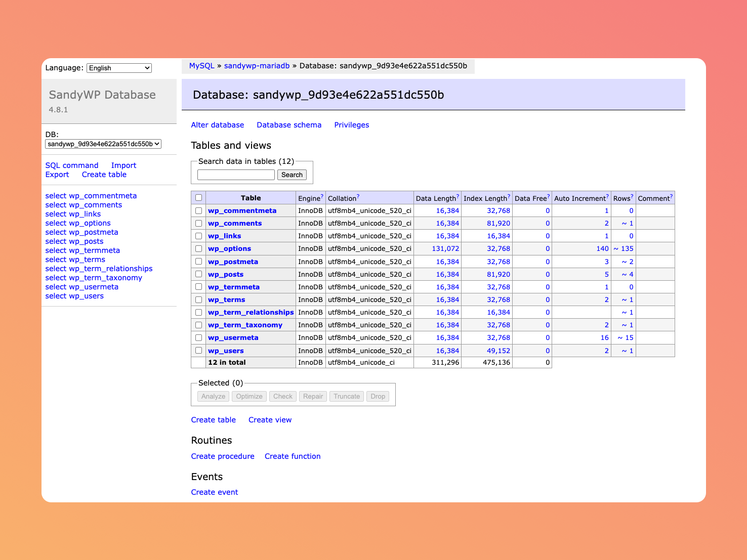
Task: Open Import in sidebar
Action: 124,165
